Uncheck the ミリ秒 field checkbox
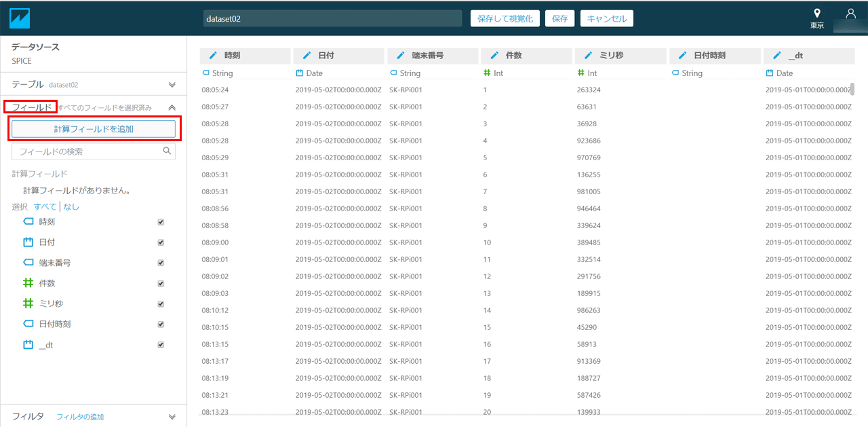The height and width of the screenshot is (427, 868). 161,303
